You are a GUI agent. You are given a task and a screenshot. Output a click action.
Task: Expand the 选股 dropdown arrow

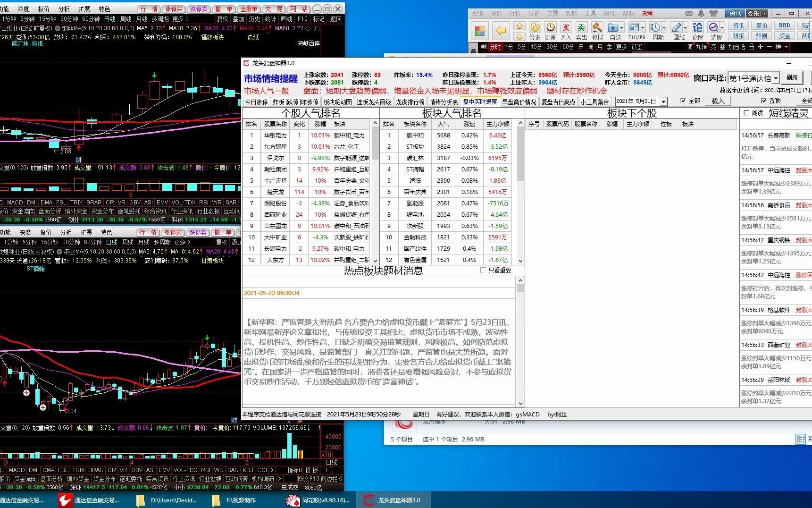722,28
